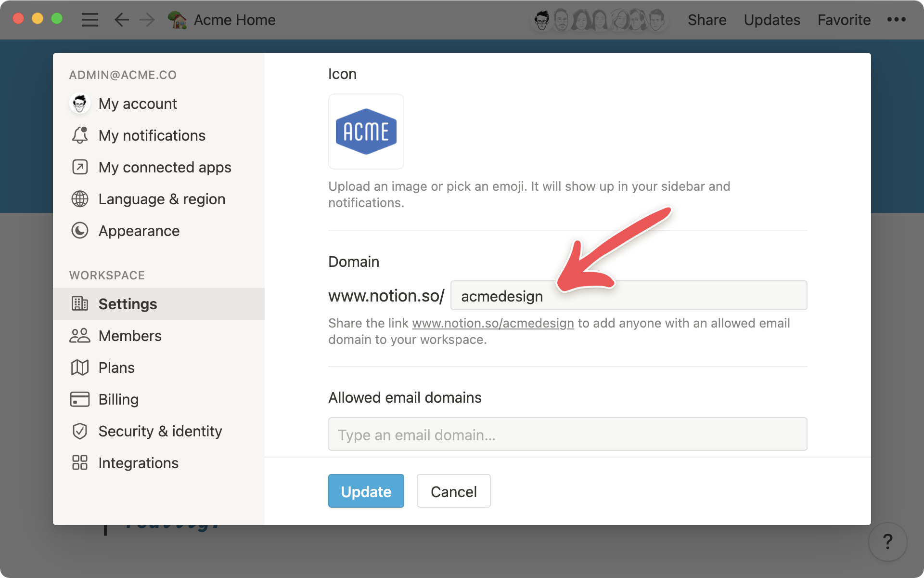Screen dimensions: 924x578
Task: Click the My connected apps icon
Action: coord(79,167)
